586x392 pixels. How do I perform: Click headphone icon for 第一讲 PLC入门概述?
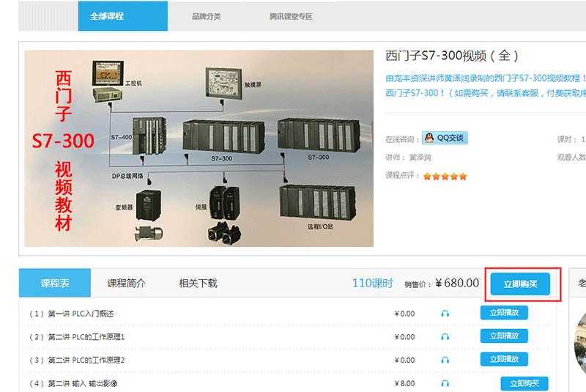coord(445,314)
